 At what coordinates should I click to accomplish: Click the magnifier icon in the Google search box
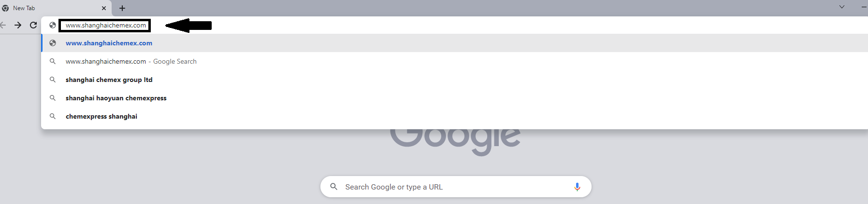[333, 187]
